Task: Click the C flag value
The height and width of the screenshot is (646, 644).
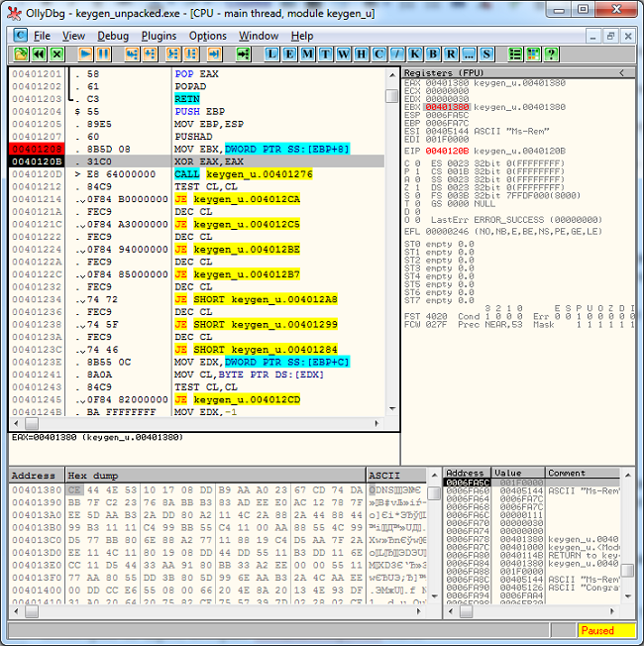Action: [x=417, y=163]
